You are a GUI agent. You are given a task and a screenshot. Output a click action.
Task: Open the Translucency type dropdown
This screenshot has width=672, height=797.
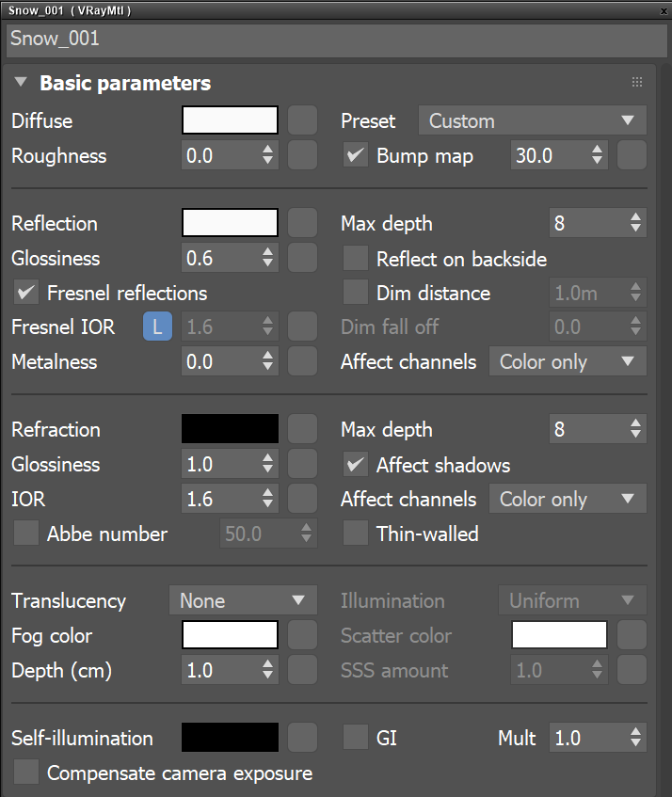point(243,600)
